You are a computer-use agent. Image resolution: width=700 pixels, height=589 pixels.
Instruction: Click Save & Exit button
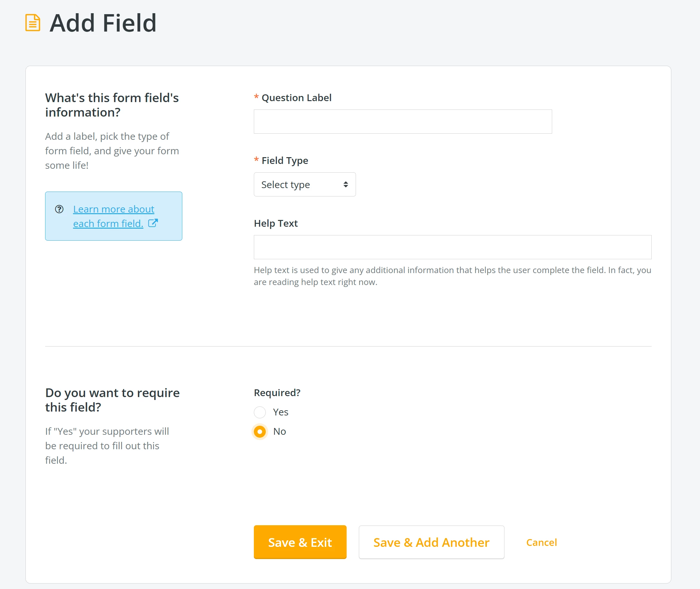click(300, 542)
